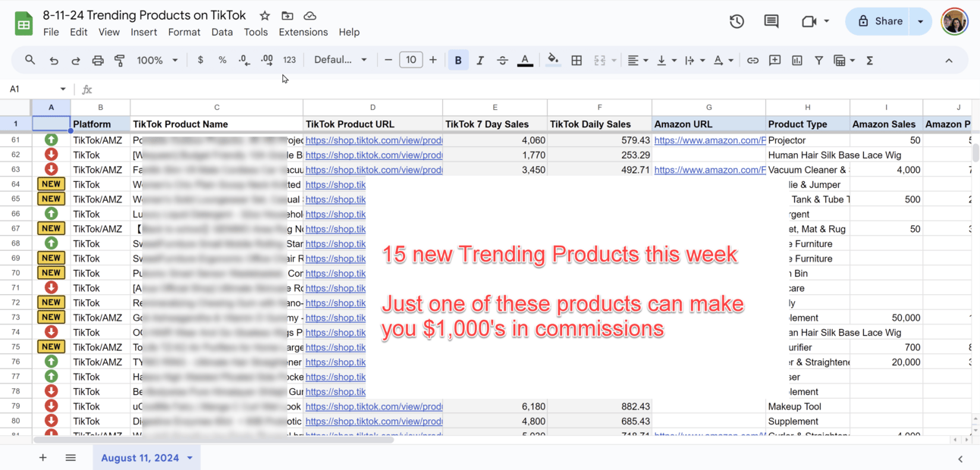Open the account profile picture
The height and width of the screenshot is (470, 980).
(955, 21)
